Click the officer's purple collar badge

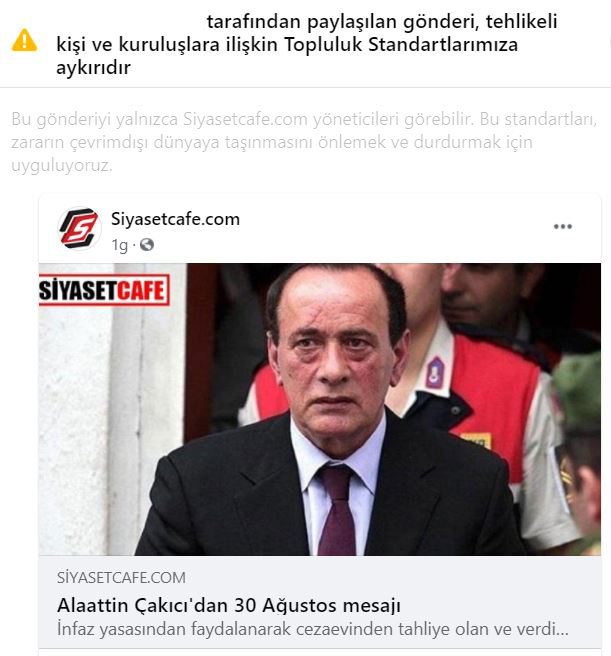[x=435, y=372]
